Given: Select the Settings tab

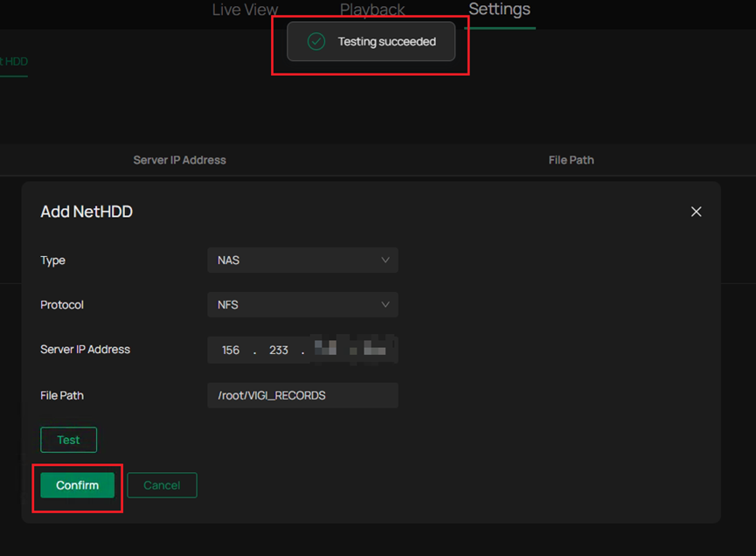Looking at the screenshot, I should click(499, 10).
